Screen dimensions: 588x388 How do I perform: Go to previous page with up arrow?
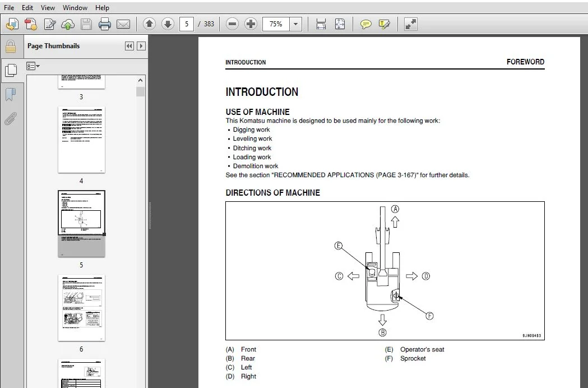[149, 25]
